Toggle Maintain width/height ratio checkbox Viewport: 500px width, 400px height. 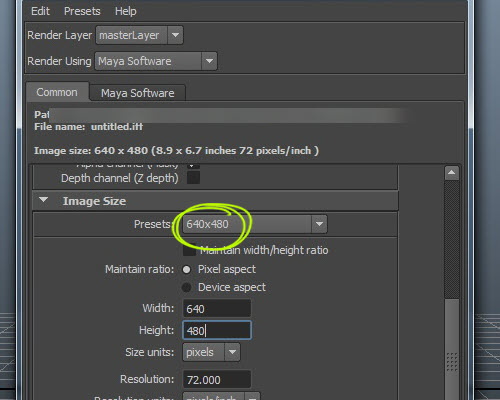[189, 250]
